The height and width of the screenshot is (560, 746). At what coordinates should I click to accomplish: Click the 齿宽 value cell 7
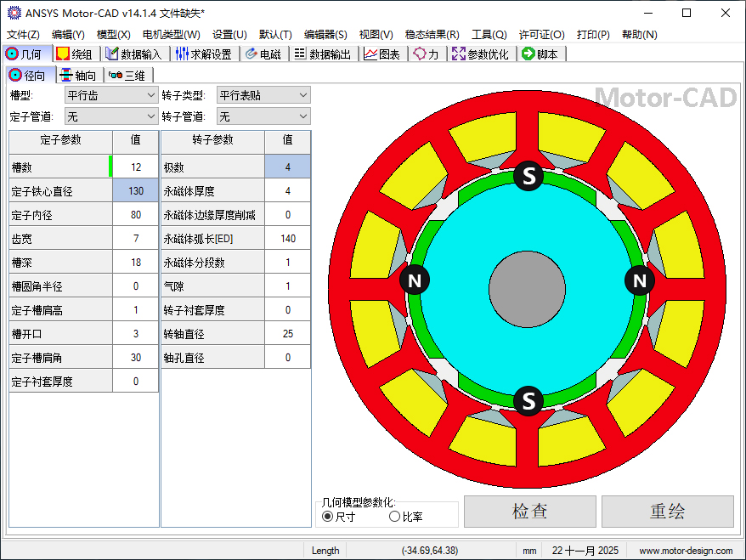point(136,239)
